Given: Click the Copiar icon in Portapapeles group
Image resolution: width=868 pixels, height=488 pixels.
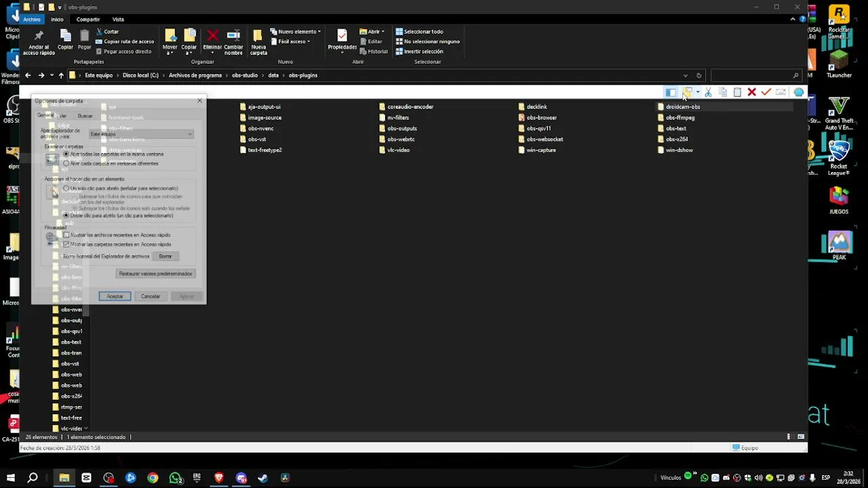Looking at the screenshot, I should (x=65, y=37).
